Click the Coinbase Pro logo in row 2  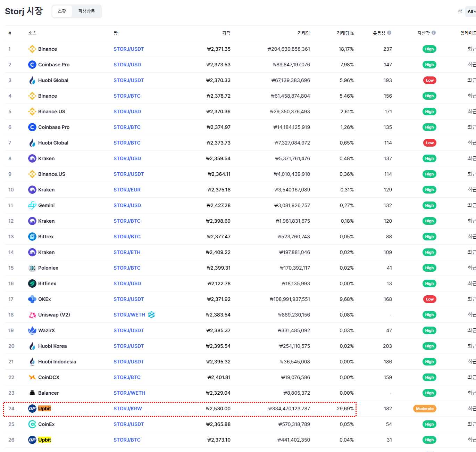(x=32, y=65)
